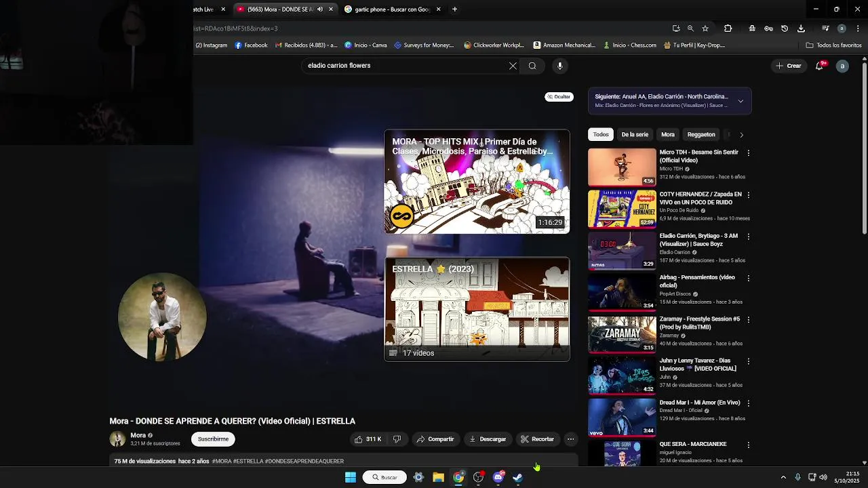Viewport: 868px width, 488px height.
Task: Expand the Siguiente mix panel
Action: (741, 101)
